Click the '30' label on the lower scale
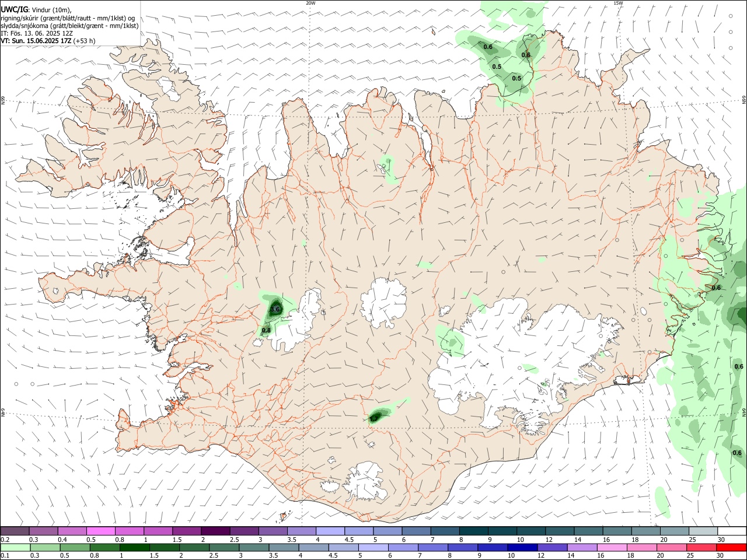The width and height of the screenshot is (747, 560). [721, 556]
